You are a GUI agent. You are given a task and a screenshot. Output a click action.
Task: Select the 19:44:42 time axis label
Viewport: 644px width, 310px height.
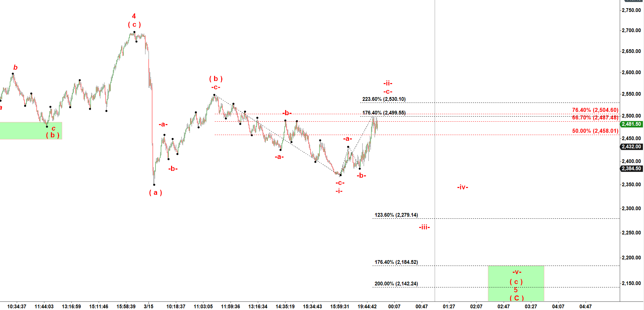click(x=367, y=306)
